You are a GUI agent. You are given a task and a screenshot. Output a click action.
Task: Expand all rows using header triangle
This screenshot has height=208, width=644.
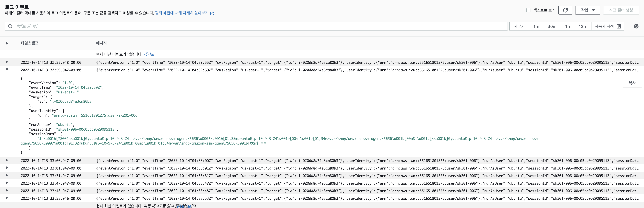click(7, 43)
